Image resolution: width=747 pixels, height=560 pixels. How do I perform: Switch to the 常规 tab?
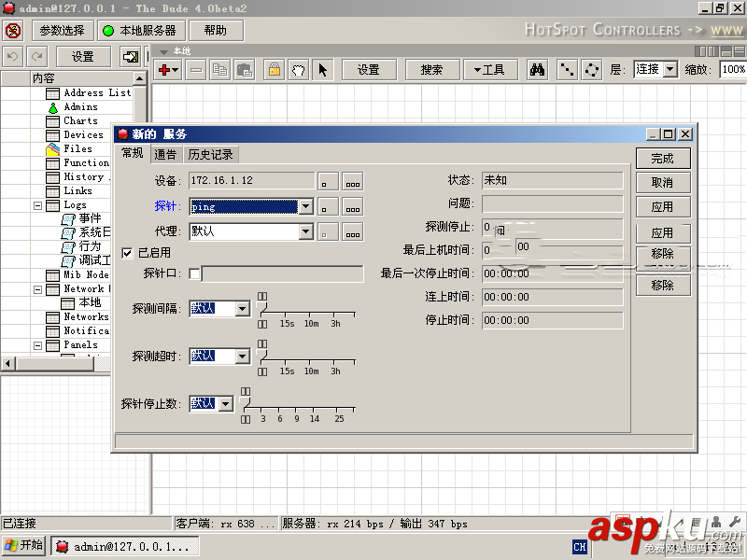click(133, 153)
